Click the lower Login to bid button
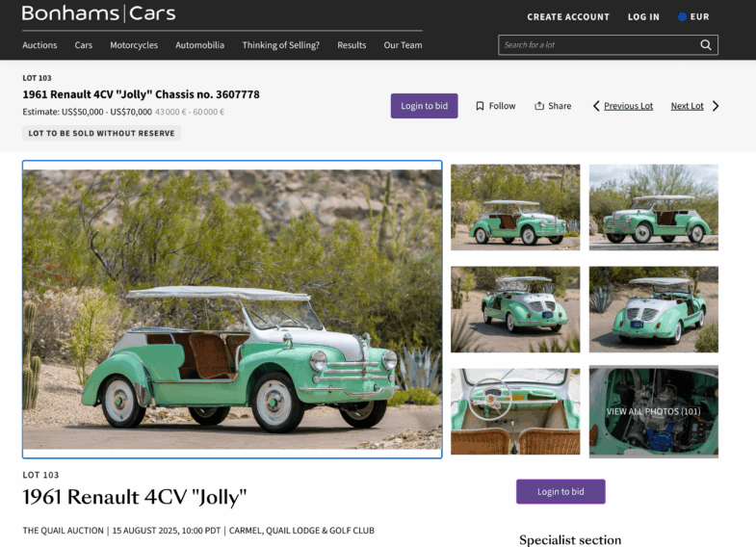 (560, 491)
